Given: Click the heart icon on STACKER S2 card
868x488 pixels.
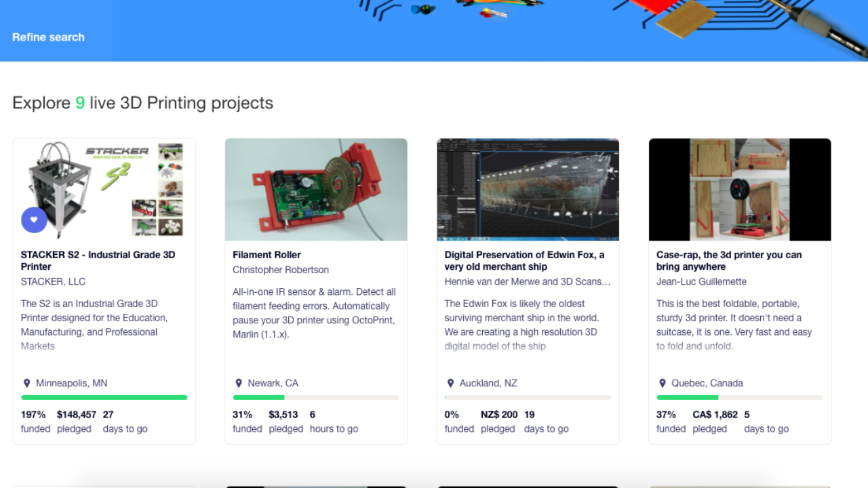Looking at the screenshot, I should point(34,220).
